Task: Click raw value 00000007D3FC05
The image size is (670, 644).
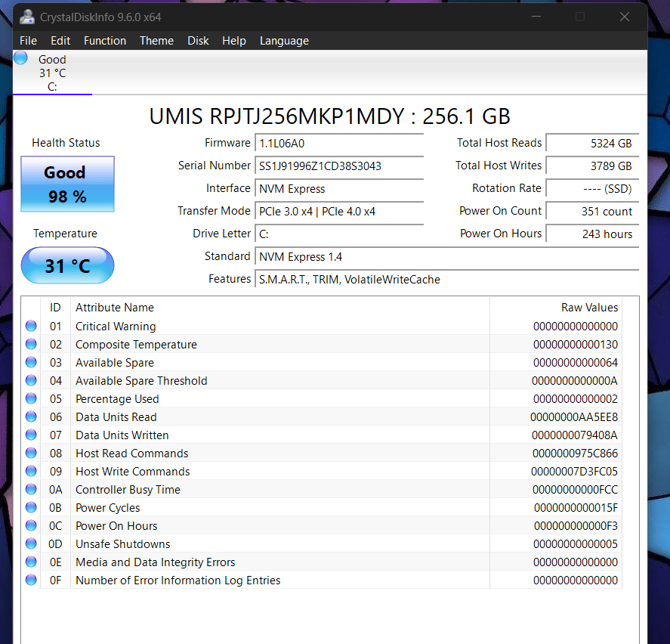Action: pyautogui.click(x=574, y=471)
